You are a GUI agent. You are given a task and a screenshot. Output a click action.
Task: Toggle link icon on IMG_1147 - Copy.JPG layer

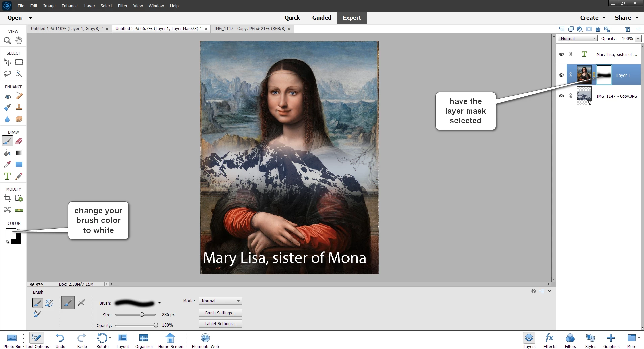pyautogui.click(x=571, y=96)
